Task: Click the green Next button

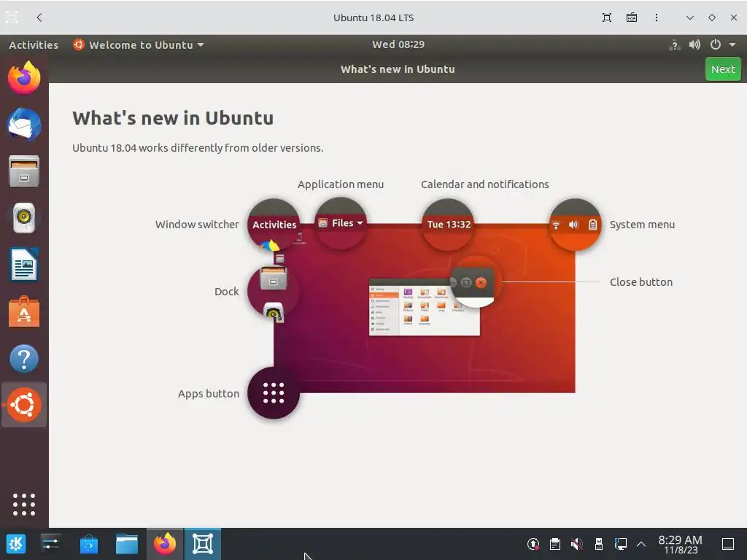Action: 723,69
